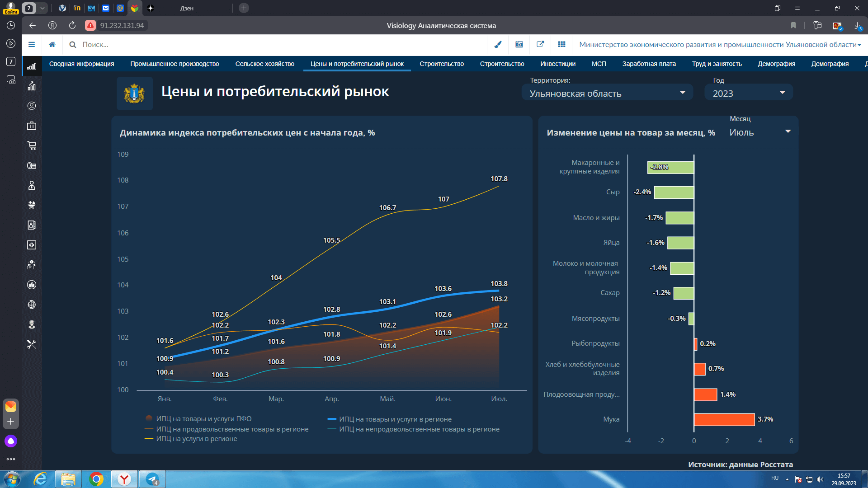Click the paintbrush theme icon

click(498, 44)
